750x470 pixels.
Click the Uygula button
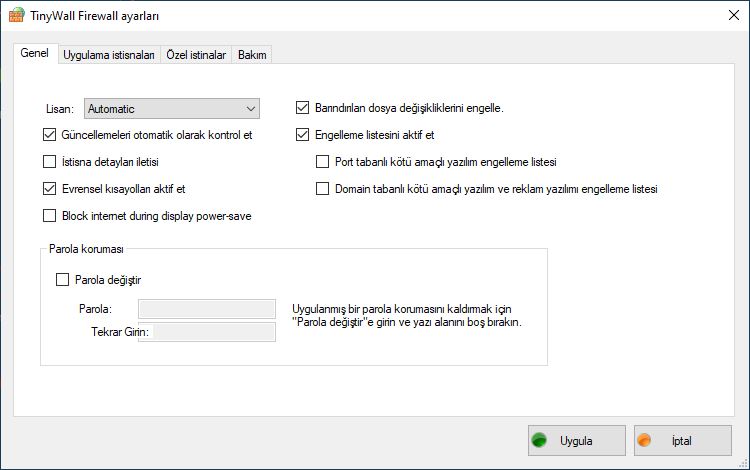tap(577, 440)
